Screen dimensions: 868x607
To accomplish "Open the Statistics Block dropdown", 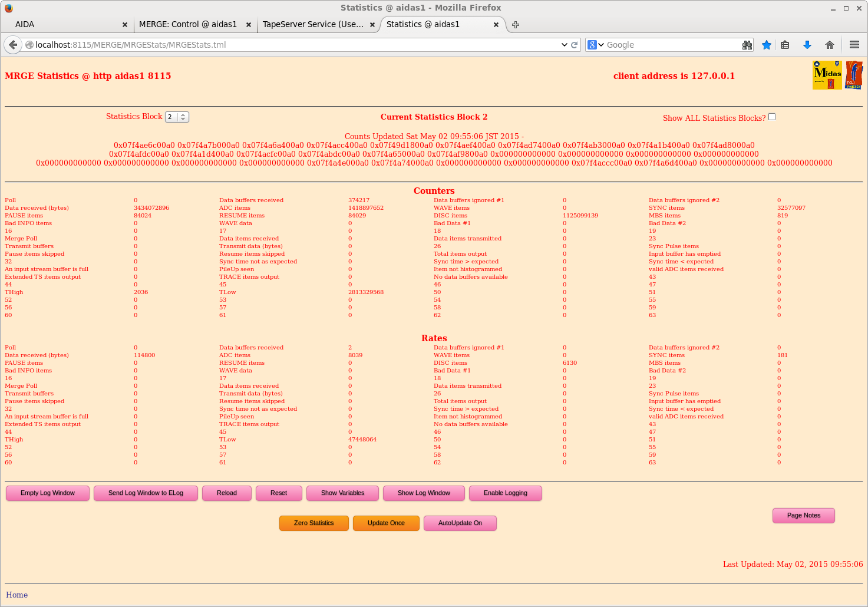I will tap(177, 117).
